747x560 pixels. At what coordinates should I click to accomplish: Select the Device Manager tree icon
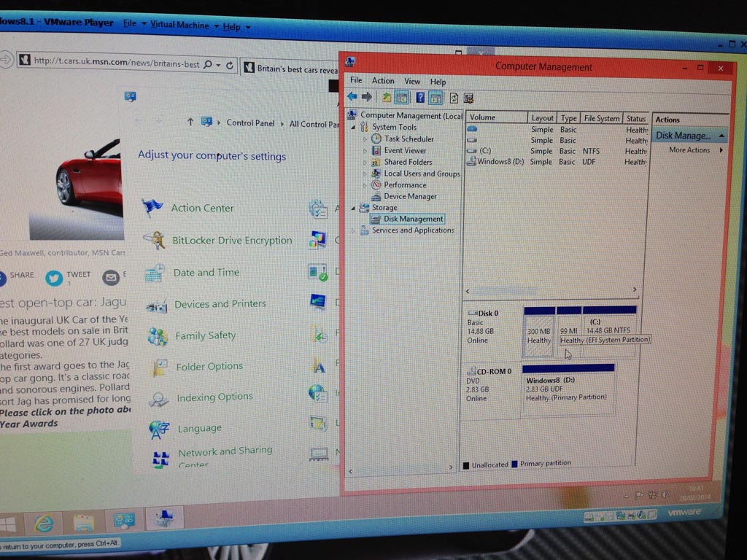pyautogui.click(x=376, y=196)
